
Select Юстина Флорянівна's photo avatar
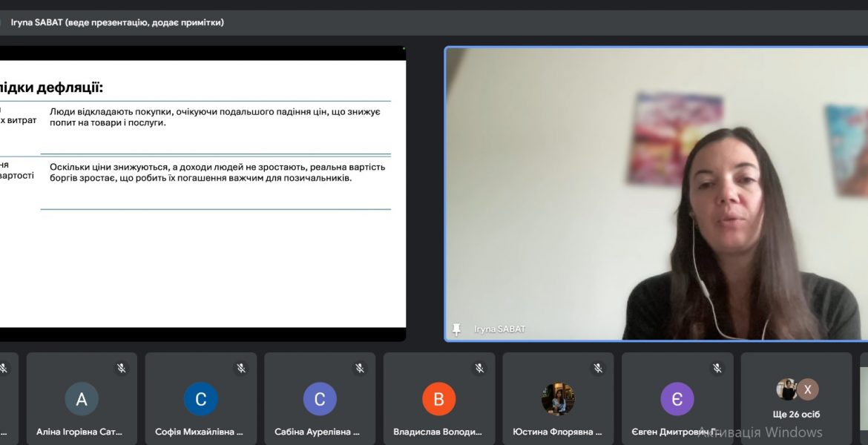pos(558,399)
